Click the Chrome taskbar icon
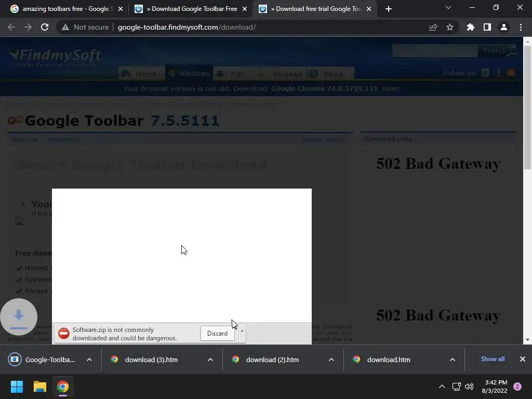This screenshot has height=399, width=532. (x=63, y=387)
